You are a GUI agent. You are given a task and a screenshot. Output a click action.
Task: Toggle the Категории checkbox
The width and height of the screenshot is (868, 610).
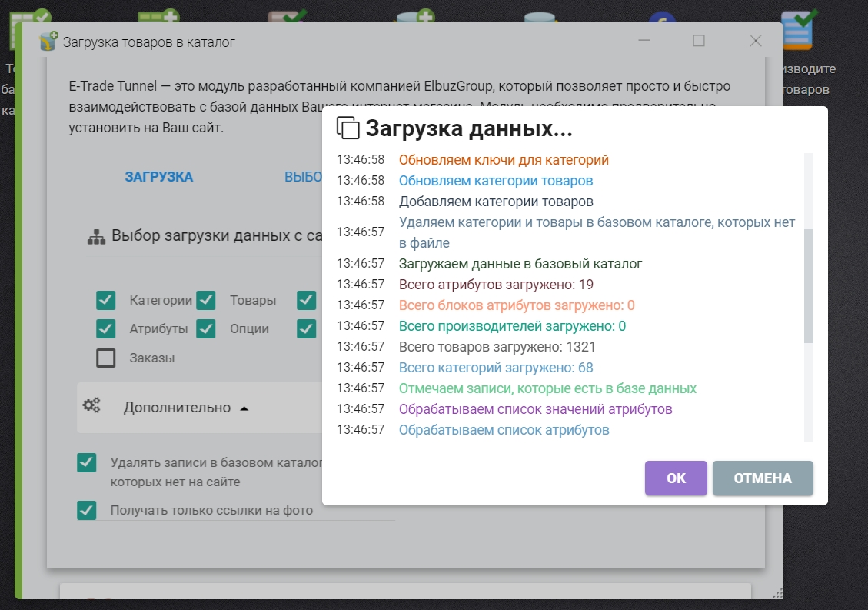(106, 300)
